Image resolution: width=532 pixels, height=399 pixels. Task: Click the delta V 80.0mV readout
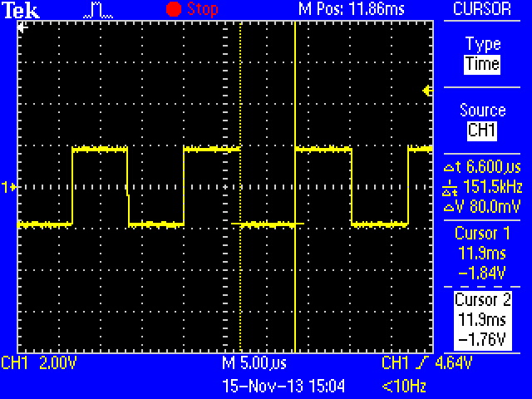pyautogui.click(x=482, y=206)
